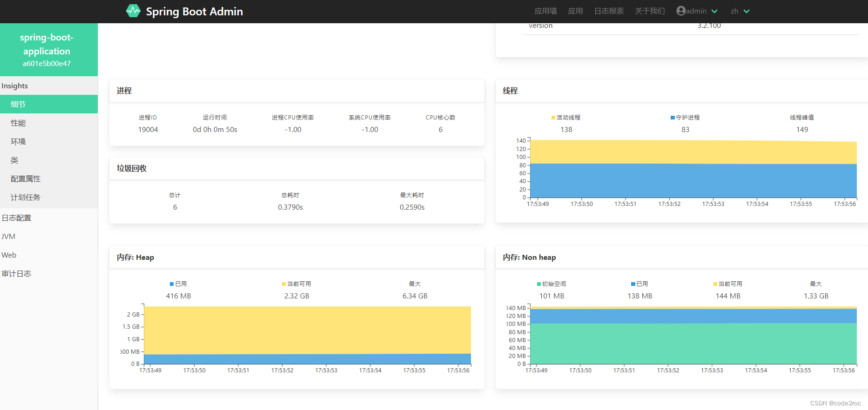Viewport: 868px width, 410px height.
Task: Click the Heap 已用 value 416 MB
Action: pyautogui.click(x=179, y=296)
